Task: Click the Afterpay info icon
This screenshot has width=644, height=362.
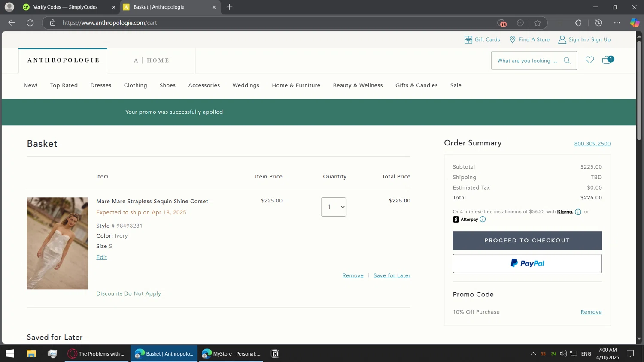Action: 483,220
